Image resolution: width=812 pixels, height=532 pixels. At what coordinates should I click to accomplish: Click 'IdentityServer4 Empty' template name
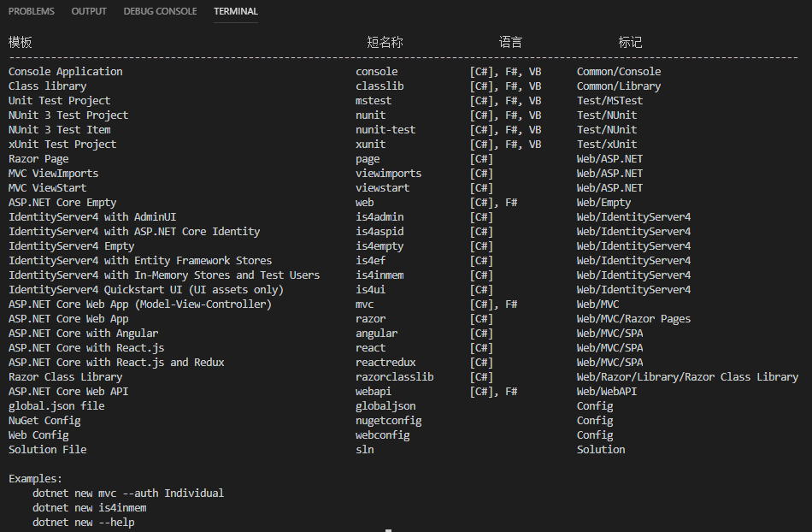pyautogui.click(x=72, y=245)
